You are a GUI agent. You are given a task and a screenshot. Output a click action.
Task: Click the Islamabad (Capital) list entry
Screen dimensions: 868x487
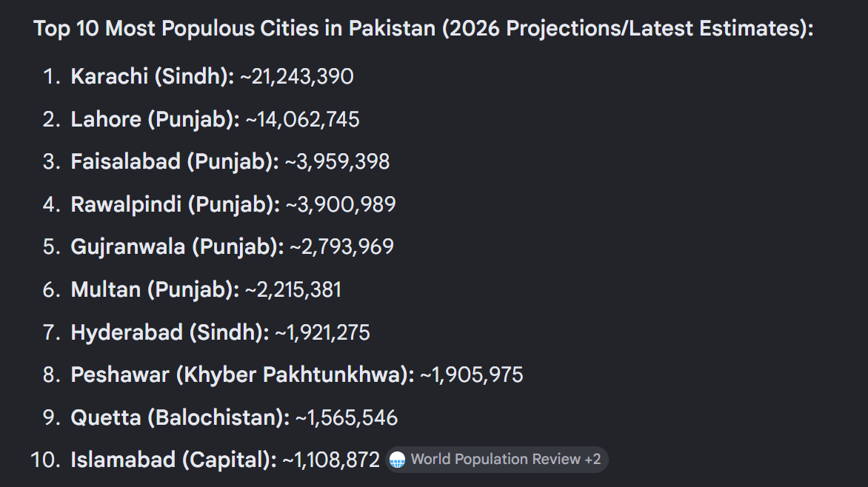pyautogui.click(x=205, y=460)
